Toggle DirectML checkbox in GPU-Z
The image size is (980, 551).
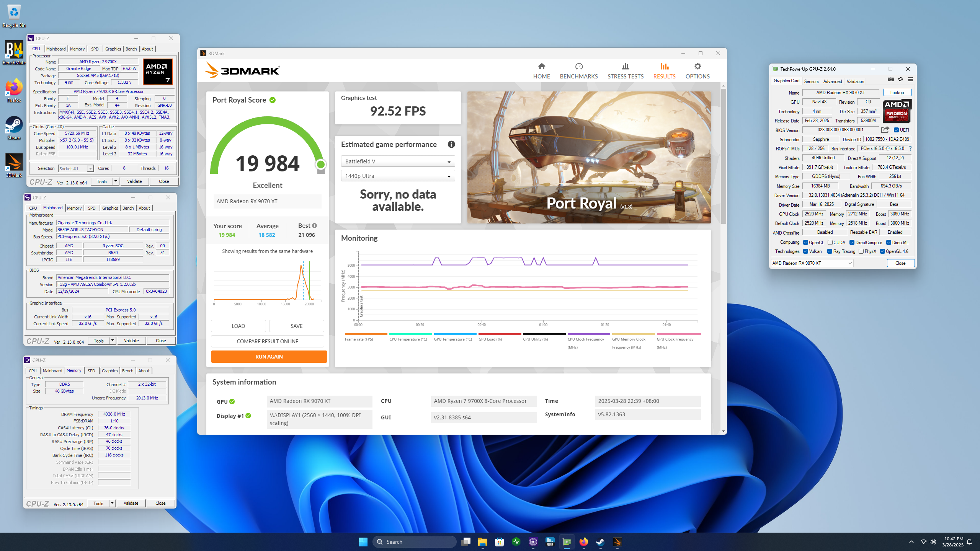pyautogui.click(x=889, y=243)
